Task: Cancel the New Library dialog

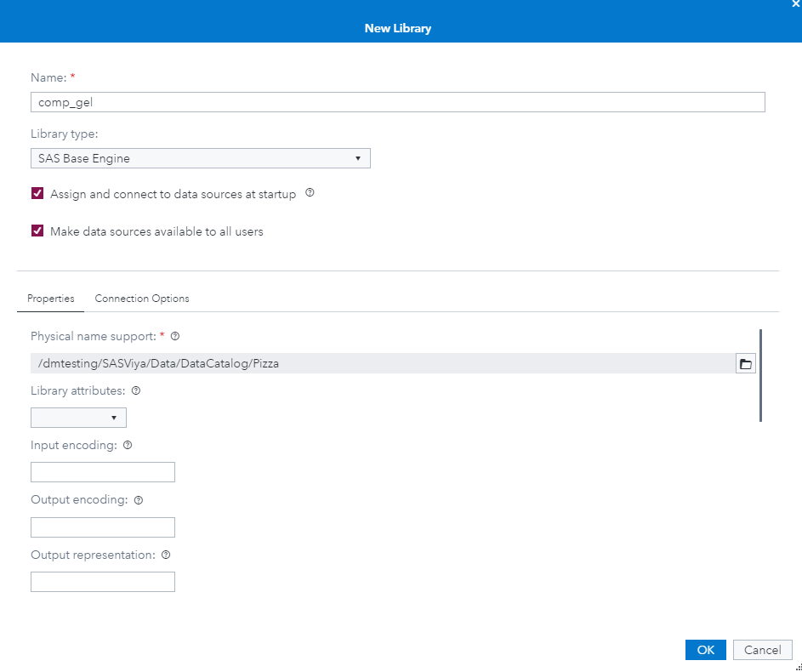Action: coord(762,650)
